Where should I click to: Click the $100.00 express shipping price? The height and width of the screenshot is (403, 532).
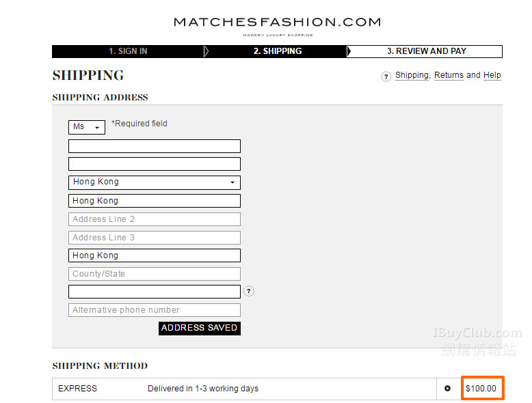click(x=481, y=389)
